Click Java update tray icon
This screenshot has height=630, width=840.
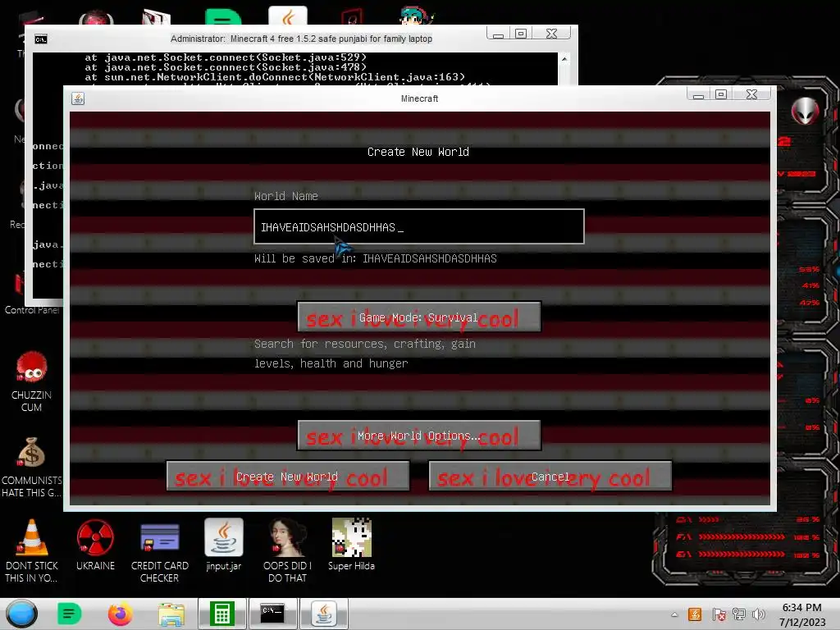695,614
